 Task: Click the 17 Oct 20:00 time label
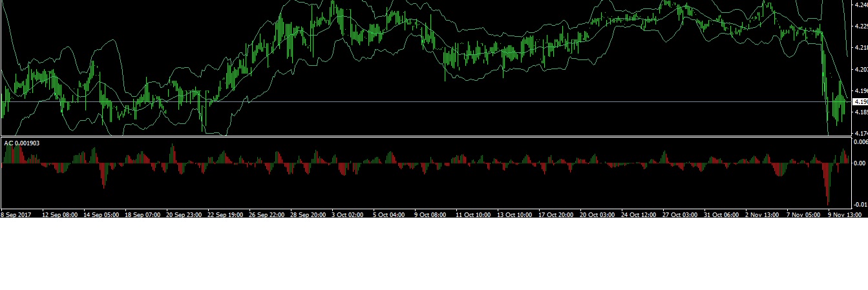click(x=556, y=214)
